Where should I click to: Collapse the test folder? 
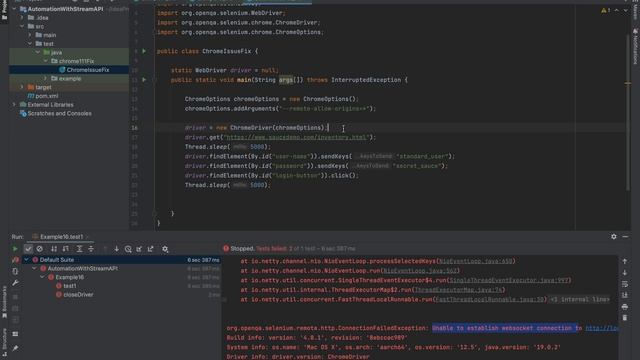(30, 44)
